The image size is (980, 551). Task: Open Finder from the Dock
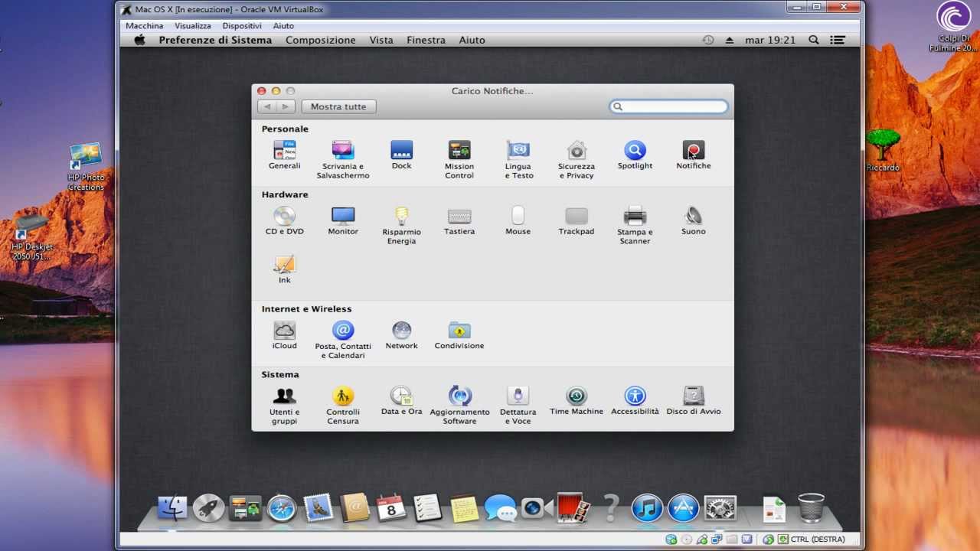(x=172, y=508)
